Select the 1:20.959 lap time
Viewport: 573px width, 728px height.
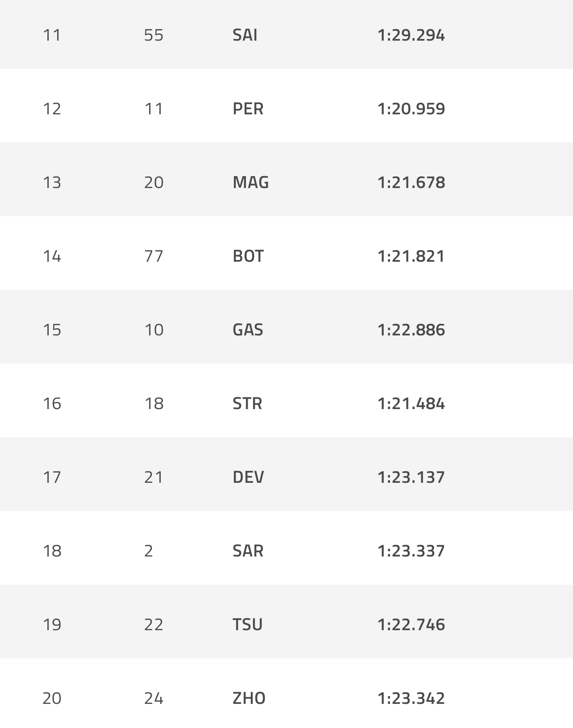(x=411, y=109)
